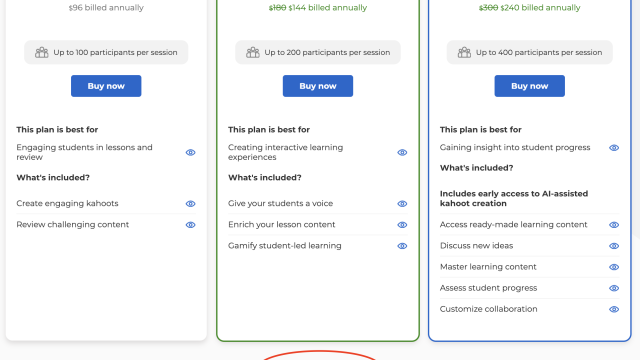Click eye icon beside Discuss new ideas
Viewport: 640px width, 360px height.
pyautogui.click(x=614, y=246)
